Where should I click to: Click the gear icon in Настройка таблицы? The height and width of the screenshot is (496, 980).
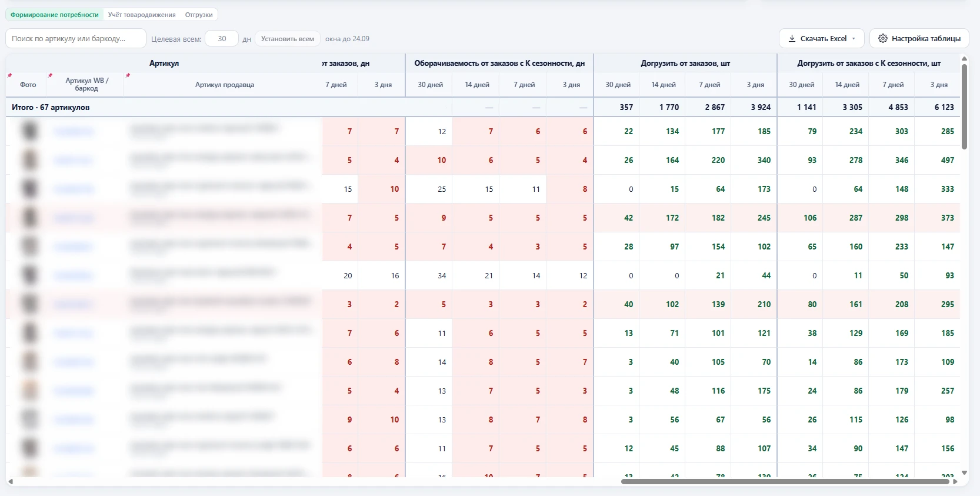(882, 38)
